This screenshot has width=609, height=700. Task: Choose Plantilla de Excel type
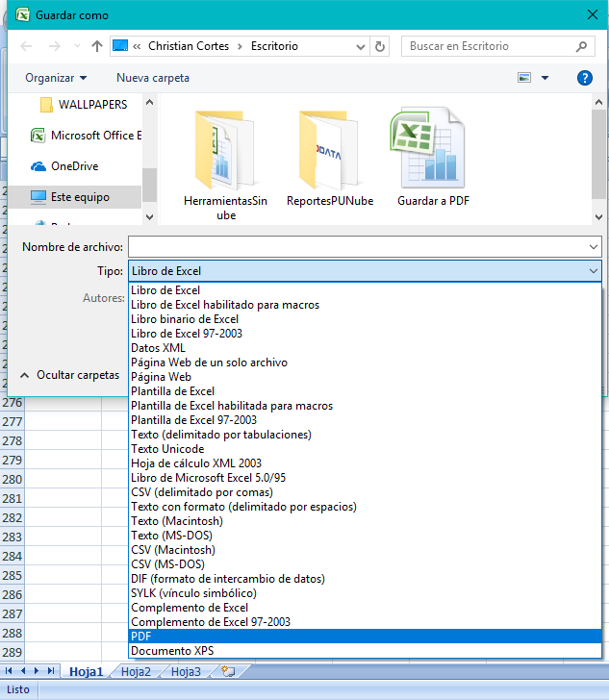pyautogui.click(x=365, y=391)
